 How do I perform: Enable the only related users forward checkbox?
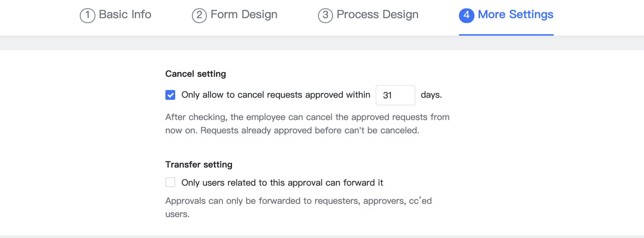coord(171,182)
